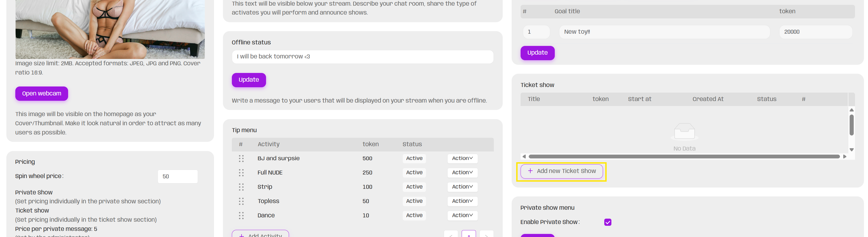The width and height of the screenshot is (868, 237).
Task: Click left arrow of Ticket show horizontal scrollbar
Action: click(524, 156)
